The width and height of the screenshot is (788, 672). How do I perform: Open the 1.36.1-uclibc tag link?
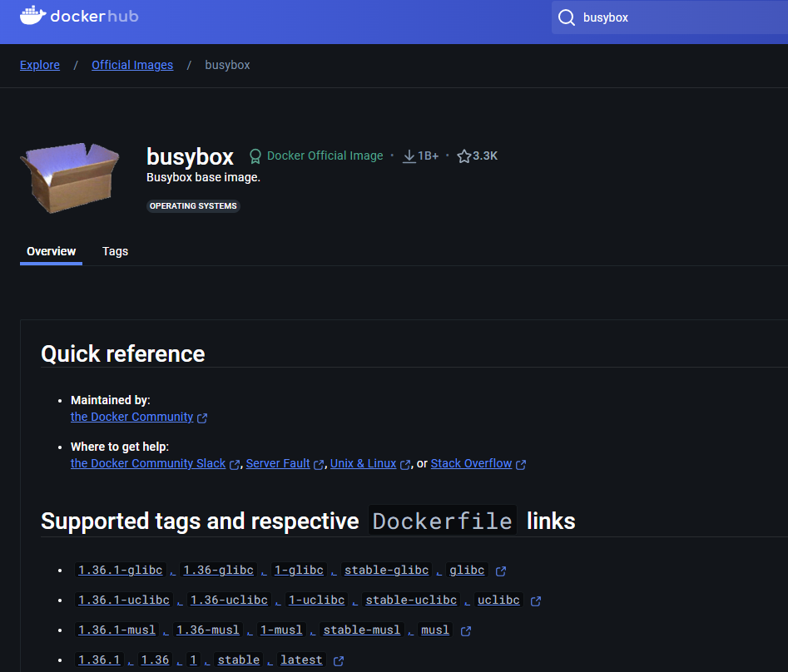[x=124, y=600]
